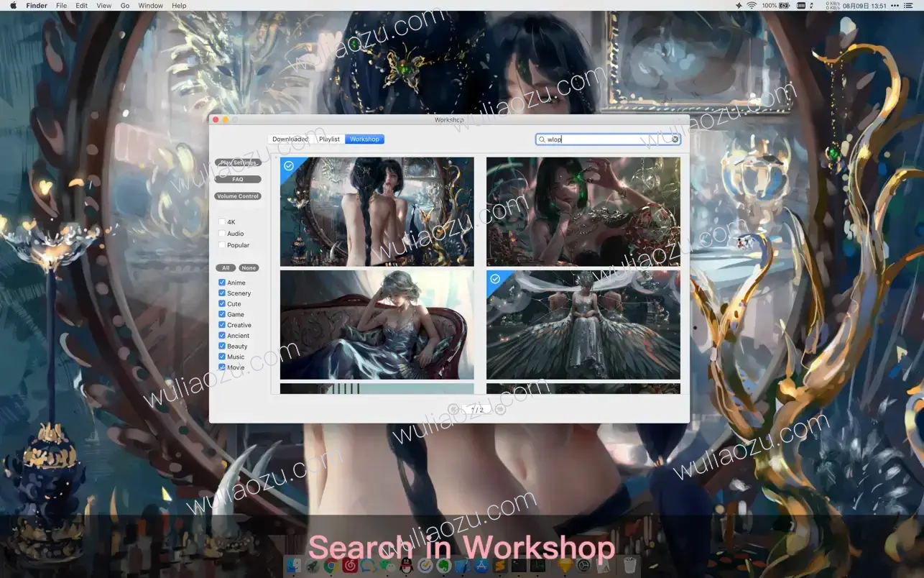This screenshot has width=924, height=578.
Task: Open Notification Center list icon
Action: pos(908,5)
